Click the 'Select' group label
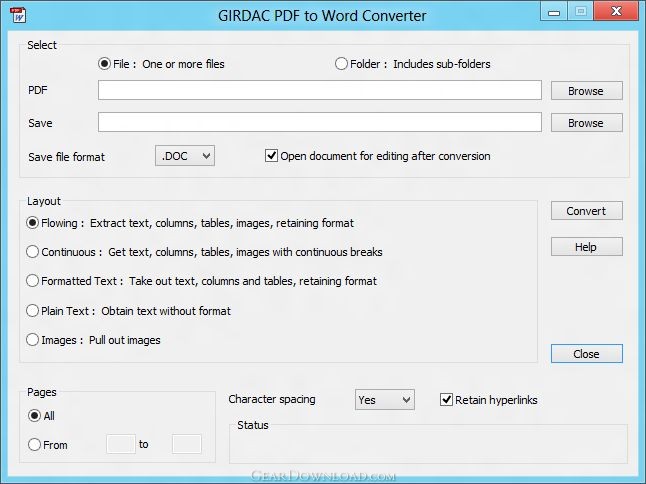The image size is (646, 484). tap(42, 45)
